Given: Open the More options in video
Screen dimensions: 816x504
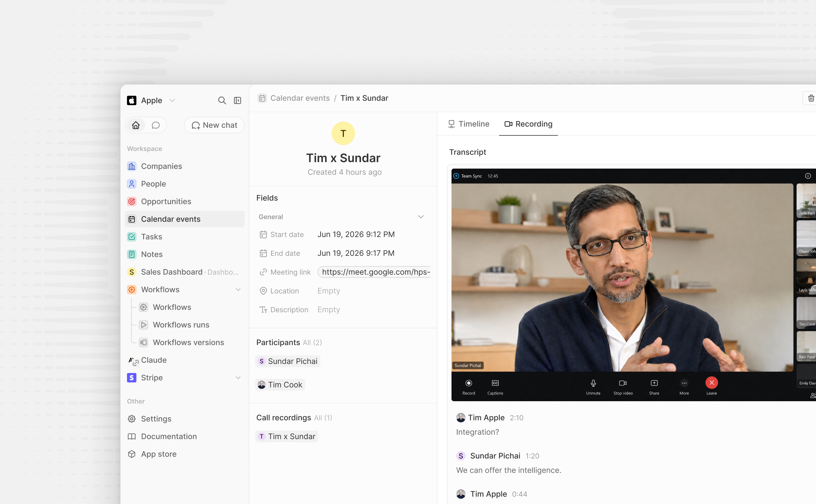Looking at the screenshot, I should pos(684,387).
